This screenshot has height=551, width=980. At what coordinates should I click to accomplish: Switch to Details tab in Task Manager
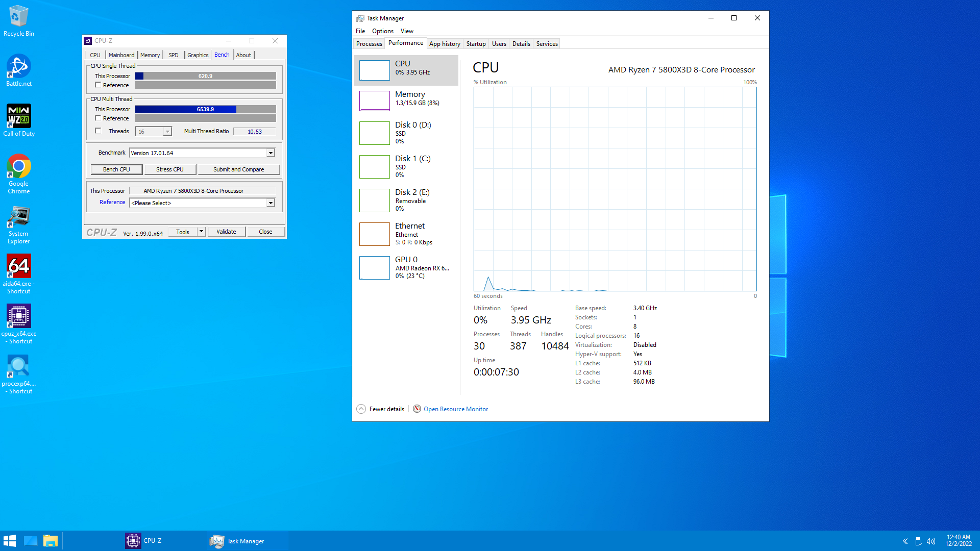[521, 44]
